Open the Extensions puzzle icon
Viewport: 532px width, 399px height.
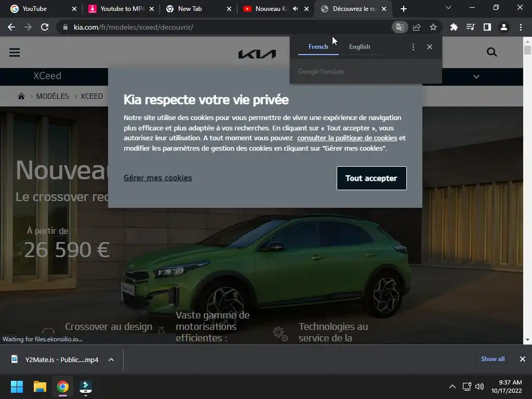coord(454,27)
